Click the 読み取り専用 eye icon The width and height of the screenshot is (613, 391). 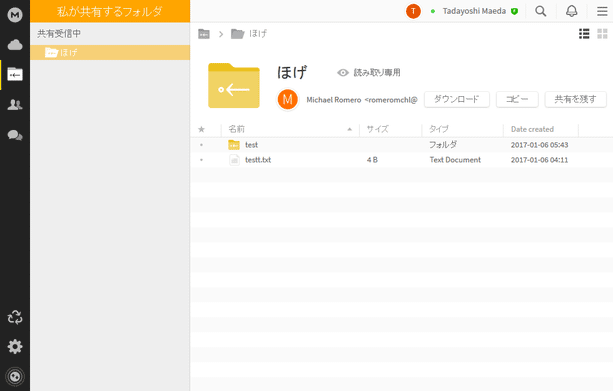click(343, 73)
